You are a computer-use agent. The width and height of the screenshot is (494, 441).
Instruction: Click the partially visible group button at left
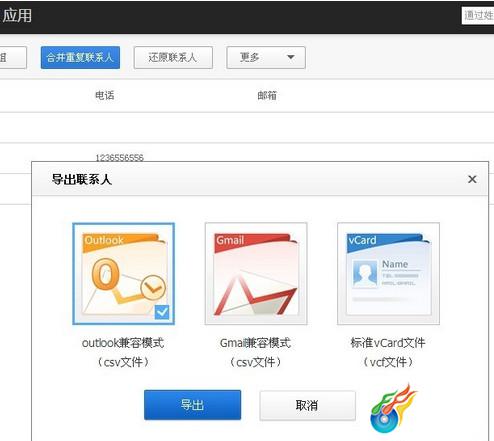click(x=13, y=58)
